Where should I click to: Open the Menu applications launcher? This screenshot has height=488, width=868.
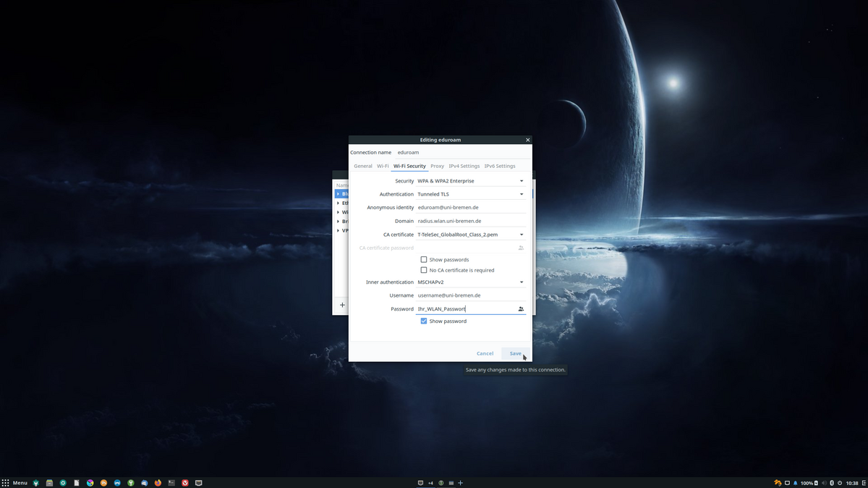(15, 483)
